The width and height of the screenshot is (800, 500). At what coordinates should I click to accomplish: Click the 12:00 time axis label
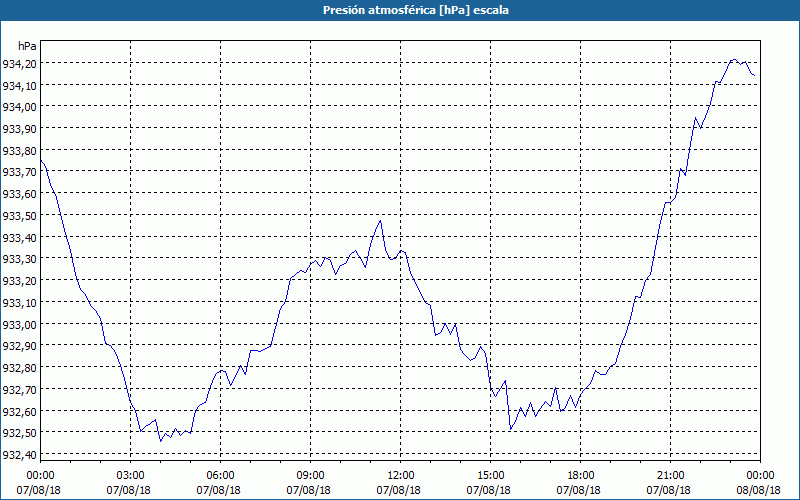401,476
